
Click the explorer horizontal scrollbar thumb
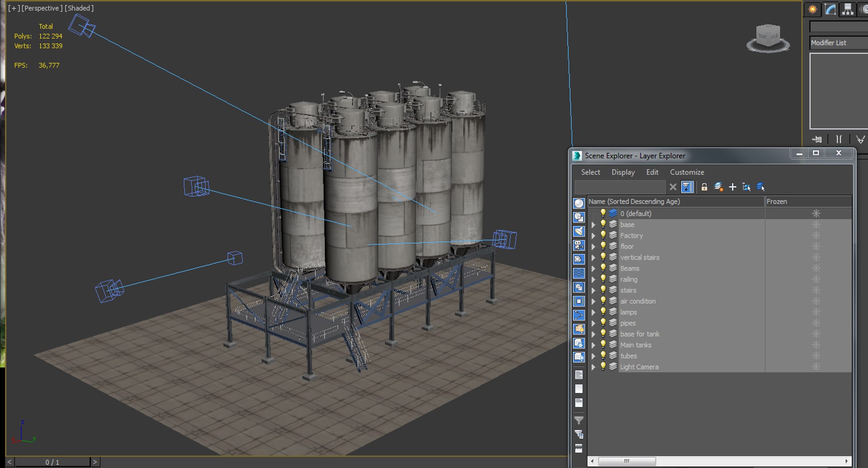point(627,461)
